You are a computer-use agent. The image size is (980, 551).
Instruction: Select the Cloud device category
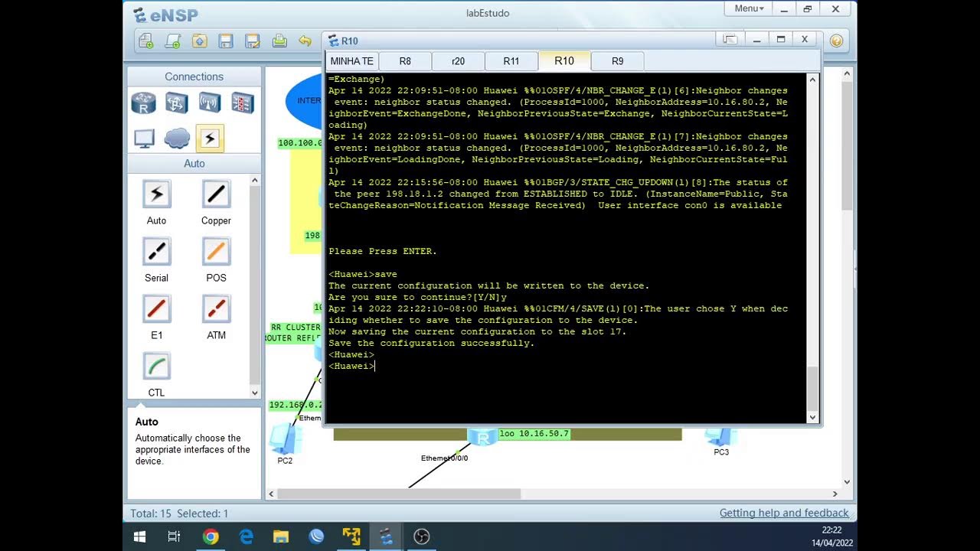pyautogui.click(x=177, y=138)
